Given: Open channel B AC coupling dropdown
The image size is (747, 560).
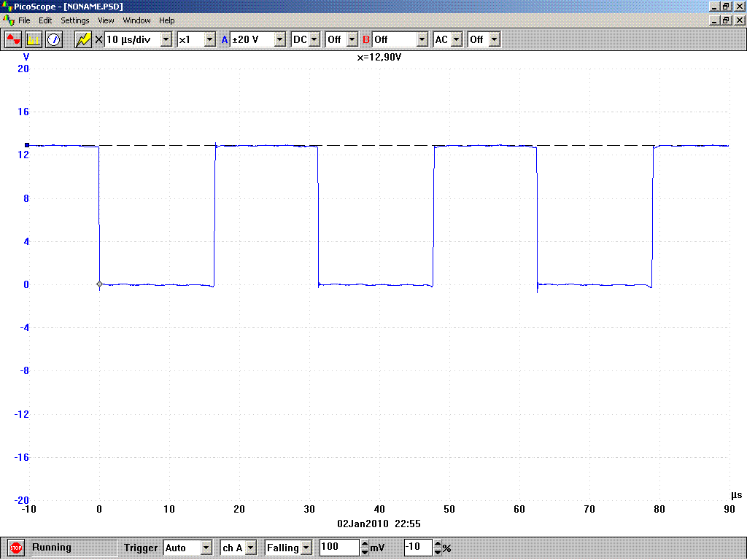Looking at the screenshot, I should [x=457, y=39].
